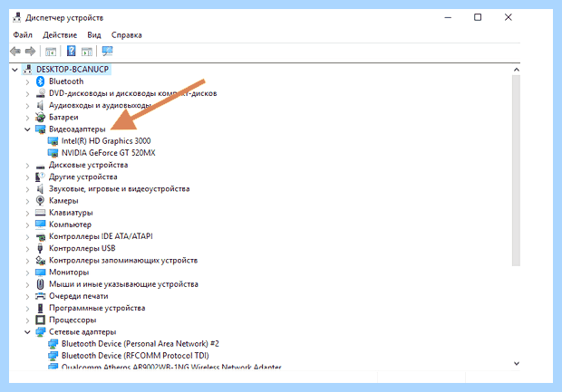
Task: Click the scrollbar down arrow
Action: (516, 363)
